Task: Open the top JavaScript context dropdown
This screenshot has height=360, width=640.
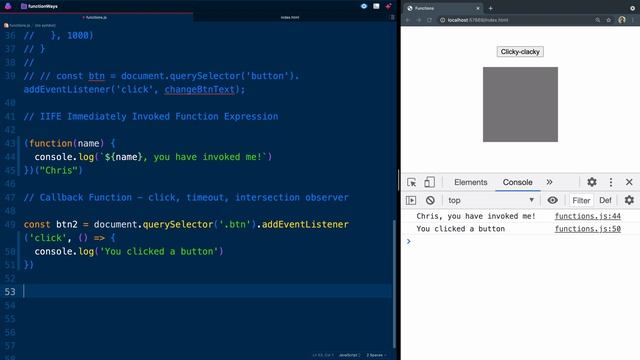Action: coord(491,200)
